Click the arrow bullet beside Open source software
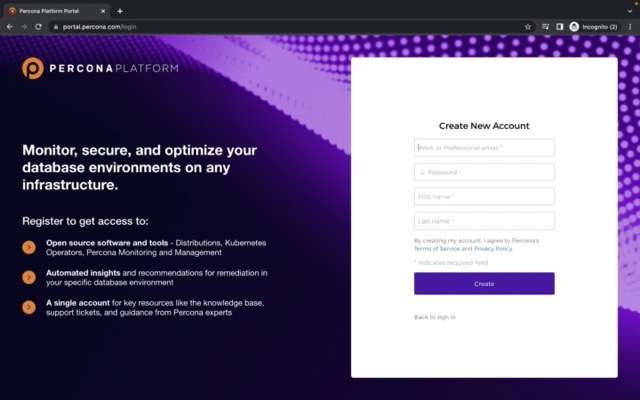 (29, 247)
